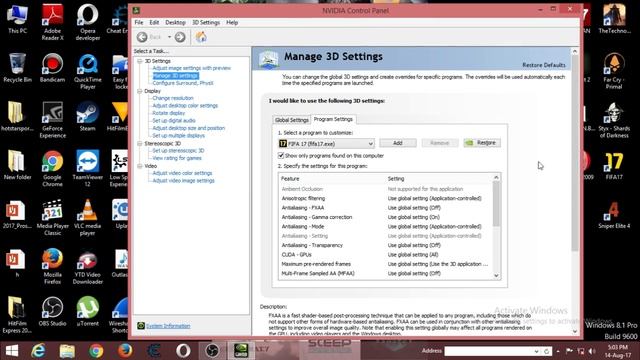
Task: Select CUDA - GPUs row
Action: tap(386, 255)
